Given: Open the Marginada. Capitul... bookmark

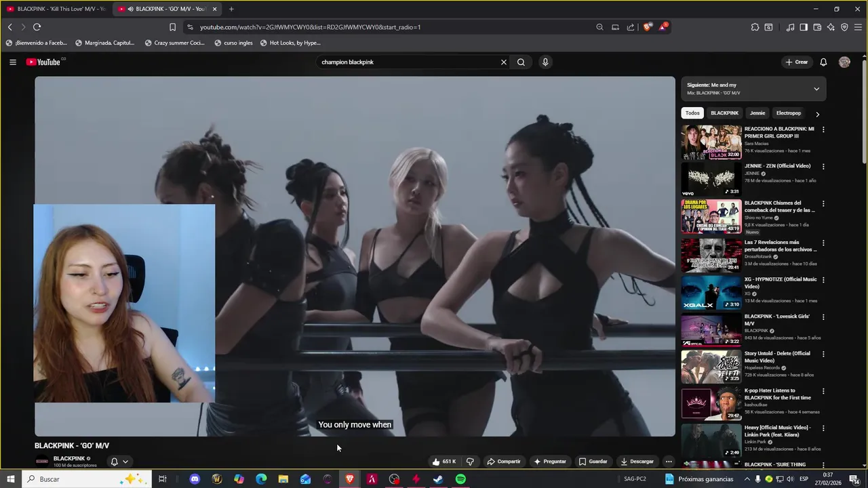Looking at the screenshot, I should (x=105, y=43).
